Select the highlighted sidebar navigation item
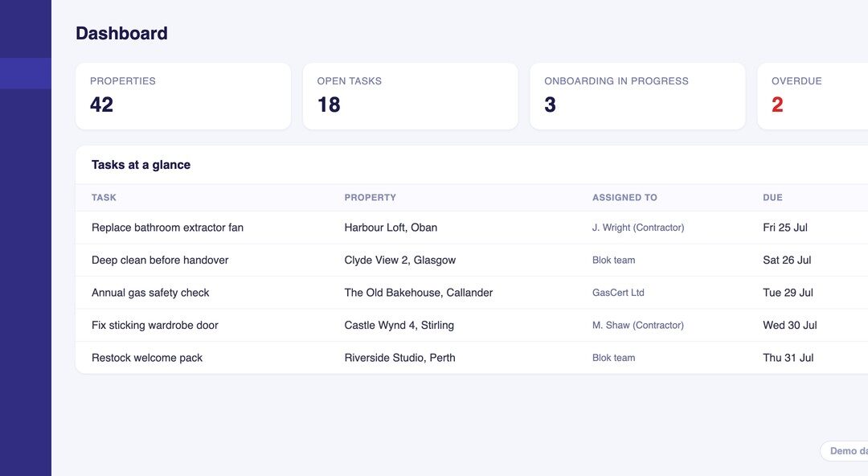Viewport: 868px width, 476px height. [x=26, y=73]
